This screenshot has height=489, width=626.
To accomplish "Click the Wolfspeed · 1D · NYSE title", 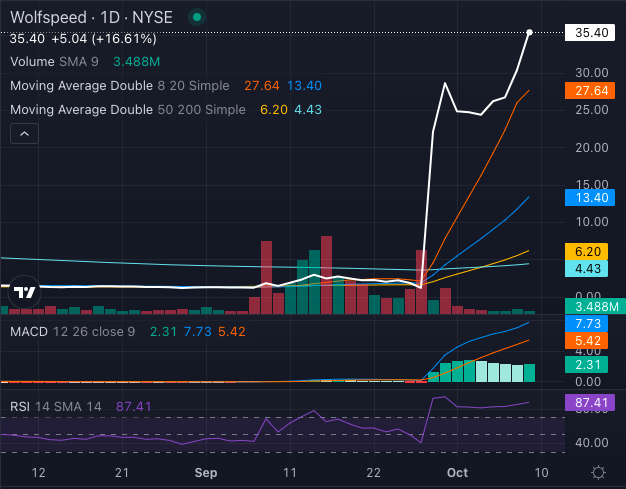I will (90, 17).
